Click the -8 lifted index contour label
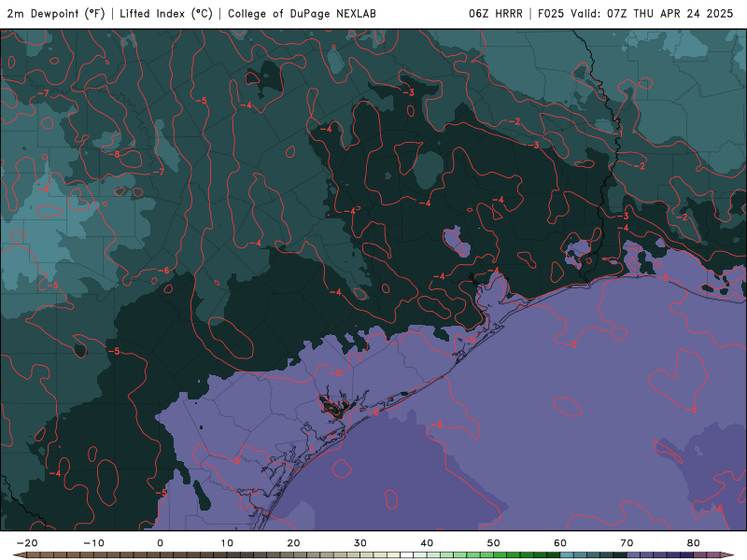 pyautogui.click(x=114, y=154)
